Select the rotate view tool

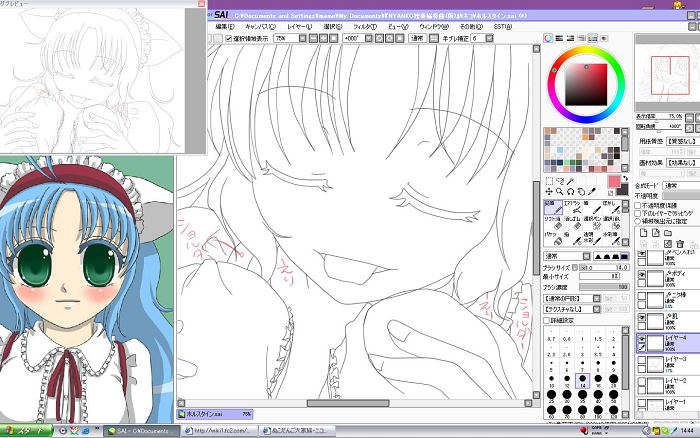tap(571, 192)
